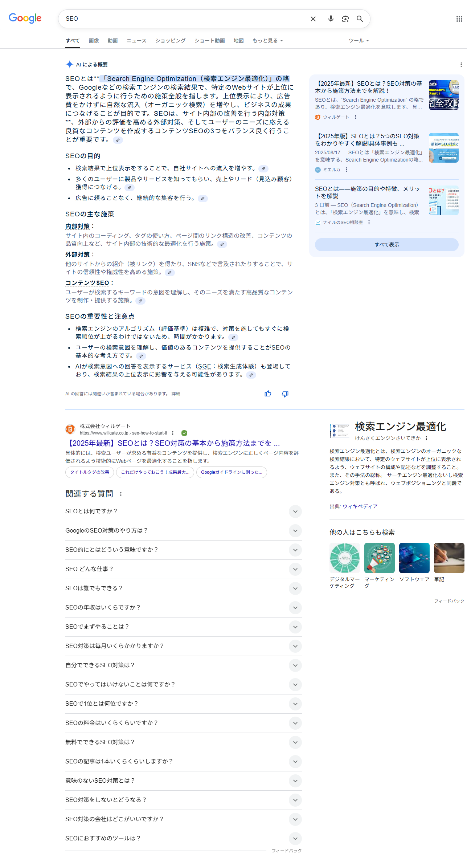Expand question 自分でできるSEO対策は？
467x868 pixels.
coord(184,665)
